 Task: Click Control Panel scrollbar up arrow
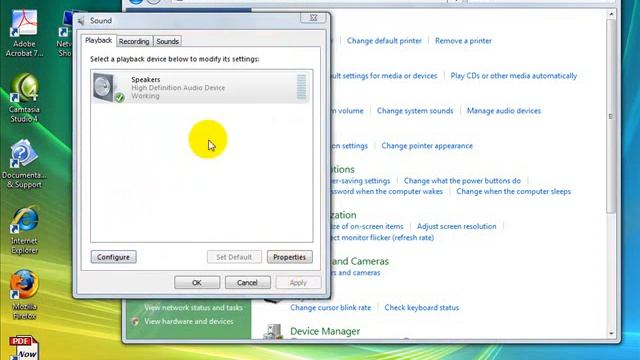click(x=611, y=14)
